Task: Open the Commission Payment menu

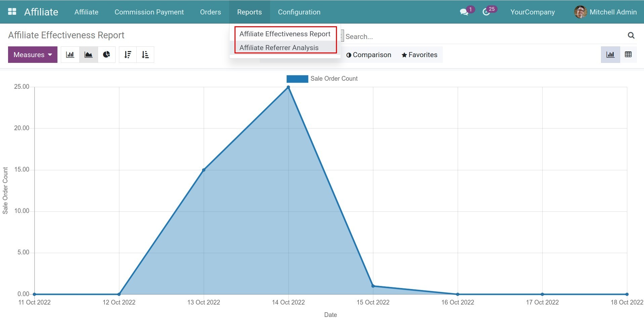Action: 149,12
